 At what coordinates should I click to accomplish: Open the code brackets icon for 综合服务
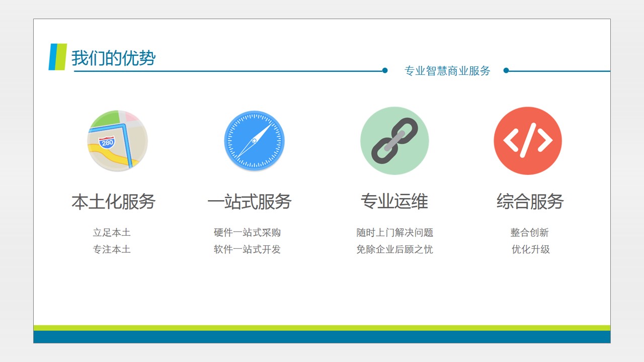pos(528,141)
